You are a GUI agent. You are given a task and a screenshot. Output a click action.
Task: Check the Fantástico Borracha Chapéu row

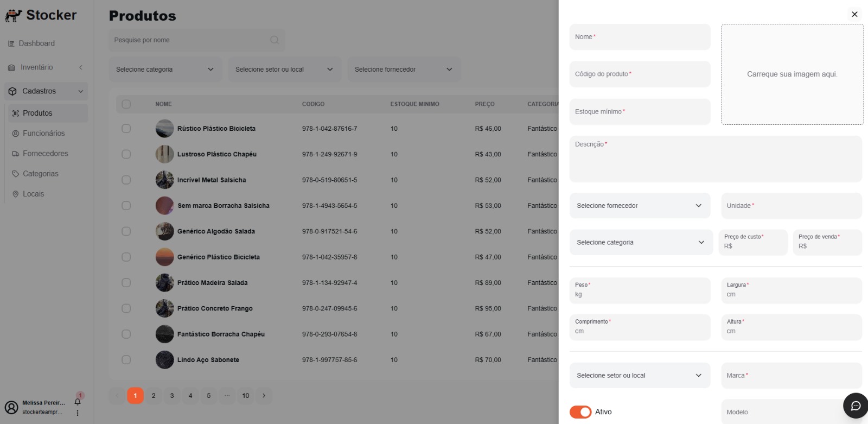pos(126,334)
